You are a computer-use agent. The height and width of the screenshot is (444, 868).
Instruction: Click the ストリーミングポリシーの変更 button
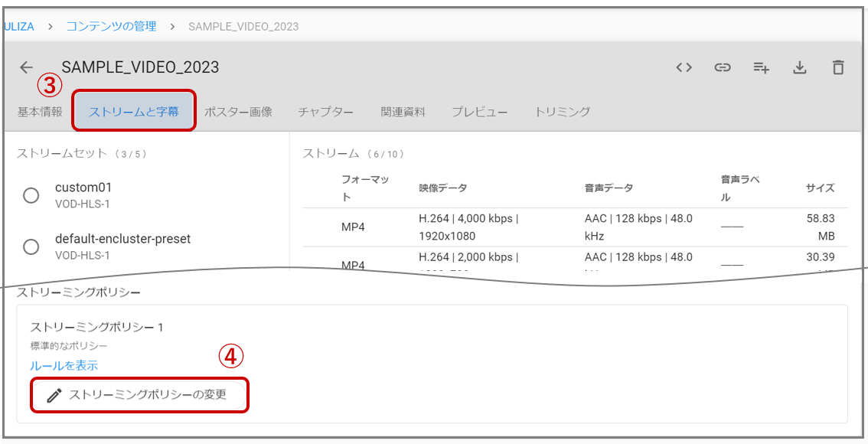pyautogui.click(x=140, y=395)
